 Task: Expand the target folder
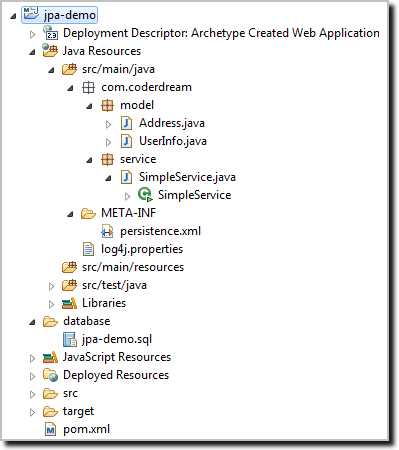coord(32,412)
